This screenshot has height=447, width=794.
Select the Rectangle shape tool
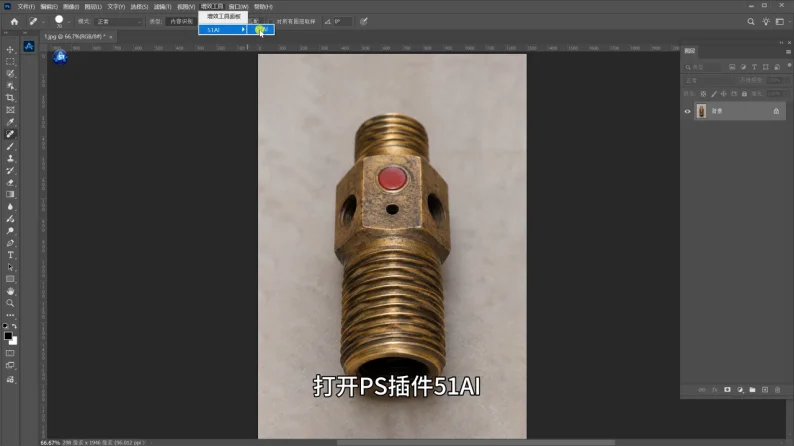coord(10,279)
